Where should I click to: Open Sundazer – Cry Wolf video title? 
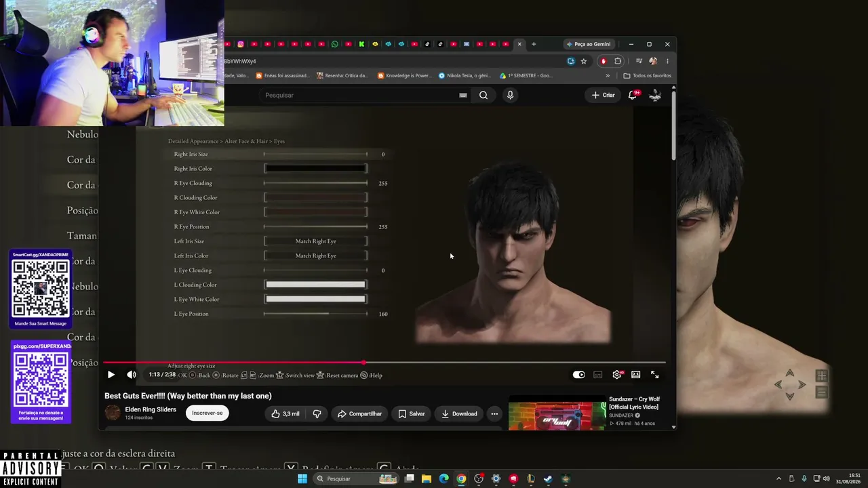click(x=634, y=403)
